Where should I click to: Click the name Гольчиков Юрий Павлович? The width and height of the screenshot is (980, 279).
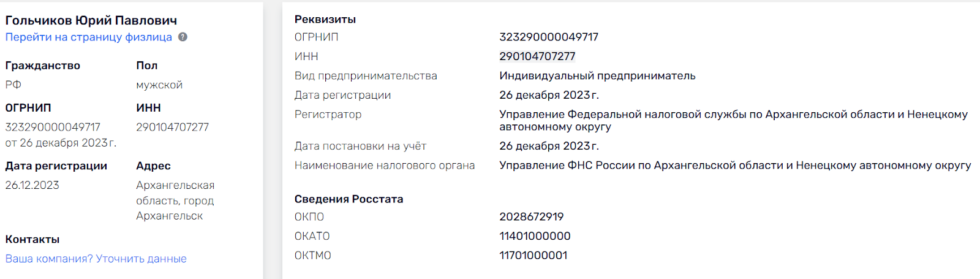point(91,20)
